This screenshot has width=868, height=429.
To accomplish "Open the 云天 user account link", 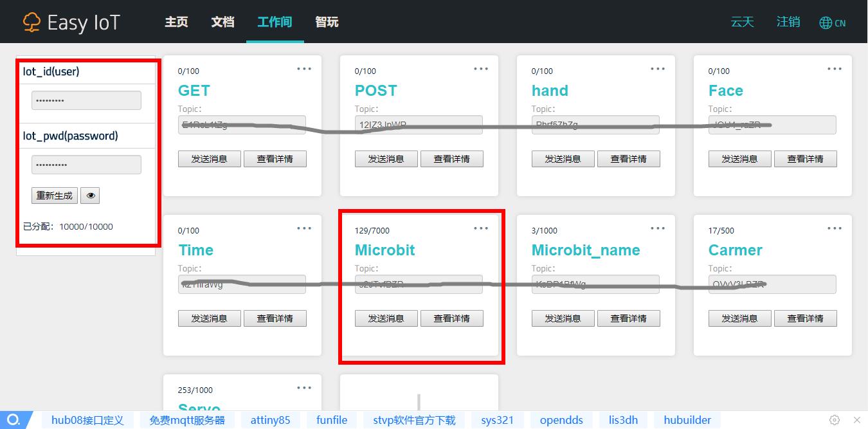I will coord(742,22).
